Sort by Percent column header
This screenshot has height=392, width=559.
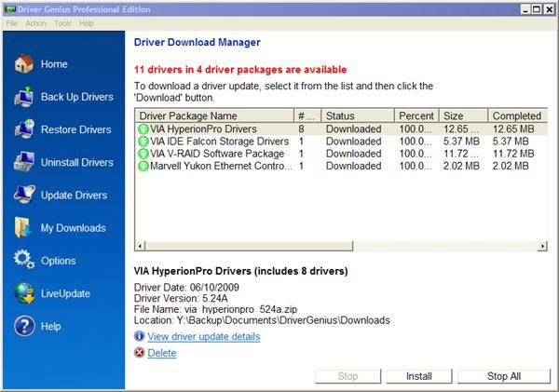coord(416,115)
